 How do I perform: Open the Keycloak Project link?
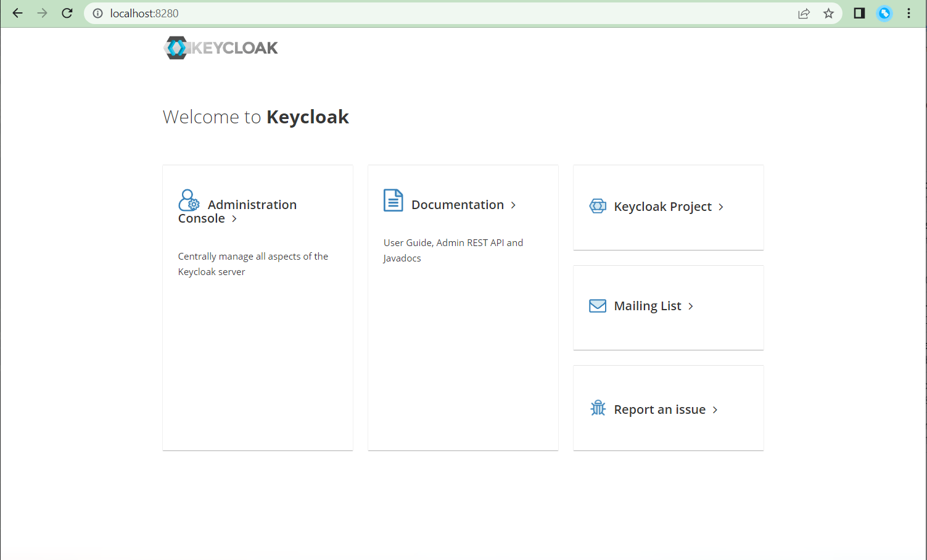[x=663, y=207]
